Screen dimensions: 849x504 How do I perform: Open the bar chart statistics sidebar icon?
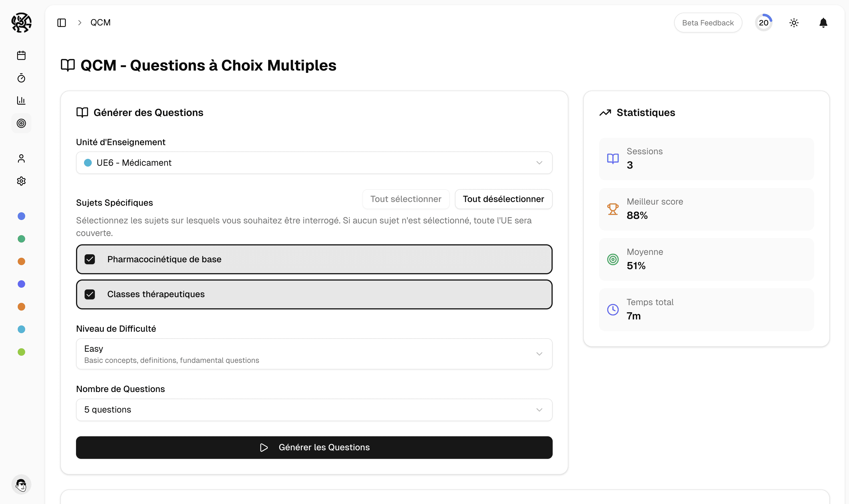click(x=21, y=101)
